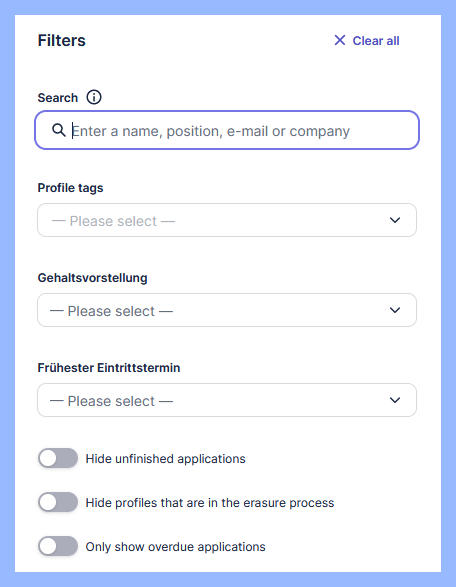The height and width of the screenshot is (587, 456).
Task: Click the Clear all link text
Action: tap(376, 40)
